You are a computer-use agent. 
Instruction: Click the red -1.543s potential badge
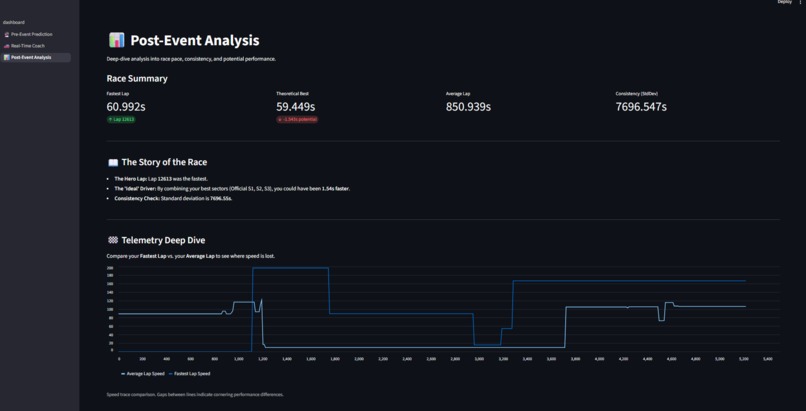[297, 119]
